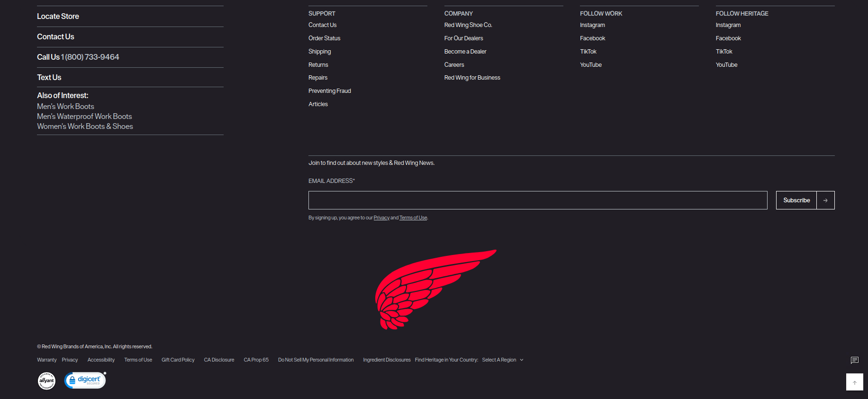
Task: Click the DigiCert secured badge
Action: click(x=85, y=381)
